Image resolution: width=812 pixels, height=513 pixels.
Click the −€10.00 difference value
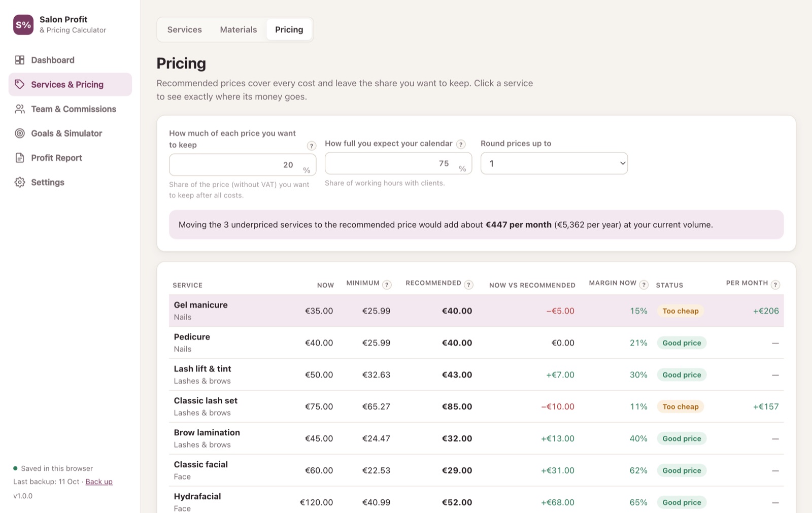(x=557, y=406)
